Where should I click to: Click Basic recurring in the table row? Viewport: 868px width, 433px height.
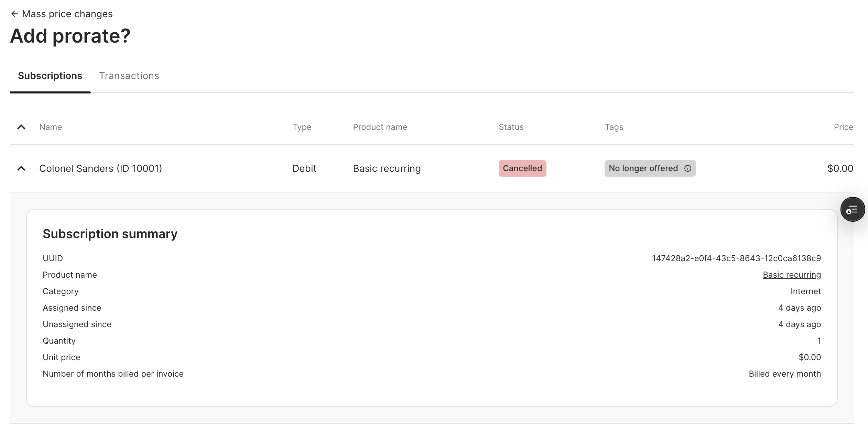tap(387, 168)
